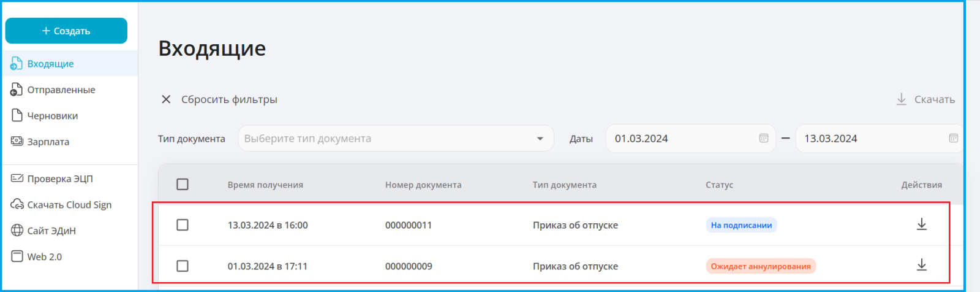Click the X icon beside Сбросить фильтры

pyautogui.click(x=166, y=99)
